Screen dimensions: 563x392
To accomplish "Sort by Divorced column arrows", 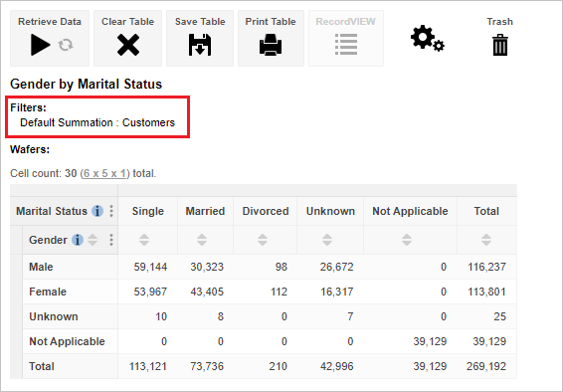I will tap(263, 240).
